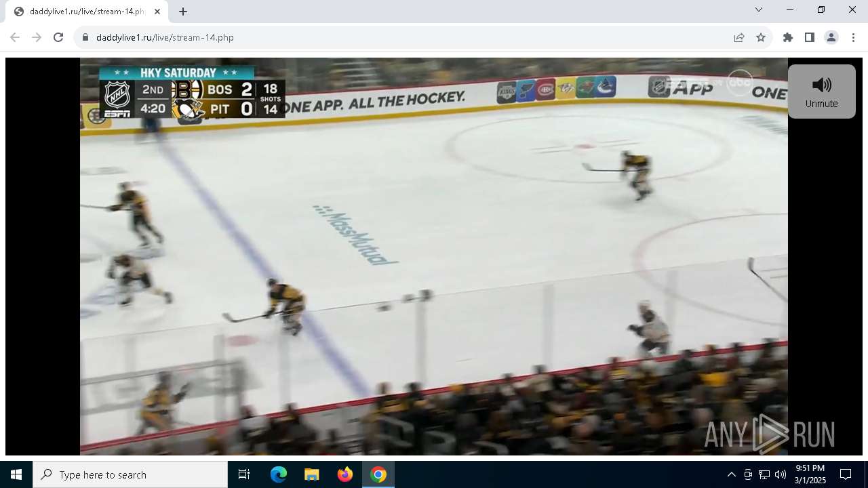Share this page icon
Viewport: 868px width, 488px height.
click(x=739, y=37)
